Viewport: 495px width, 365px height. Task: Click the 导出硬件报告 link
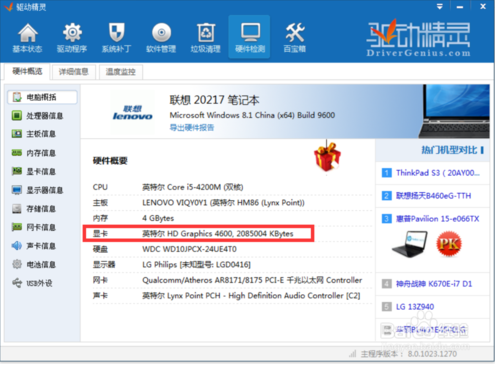[x=192, y=128]
